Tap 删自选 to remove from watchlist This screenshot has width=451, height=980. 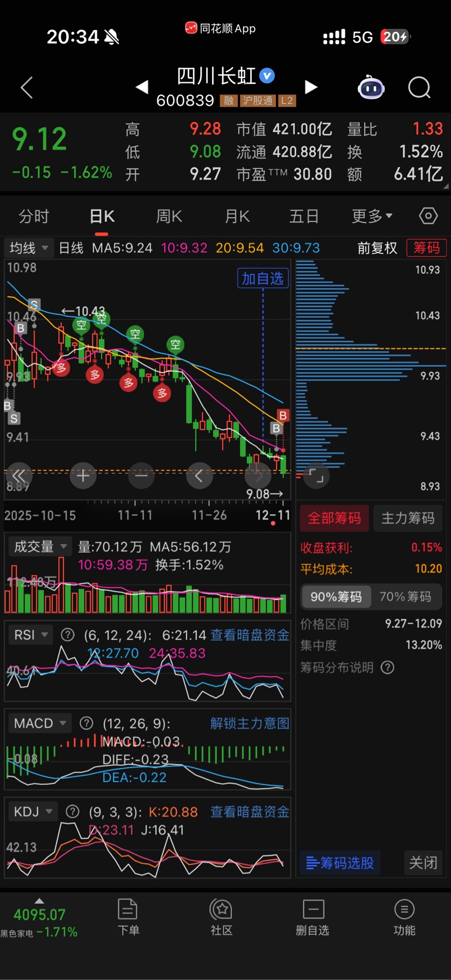[x=312, y=917]
